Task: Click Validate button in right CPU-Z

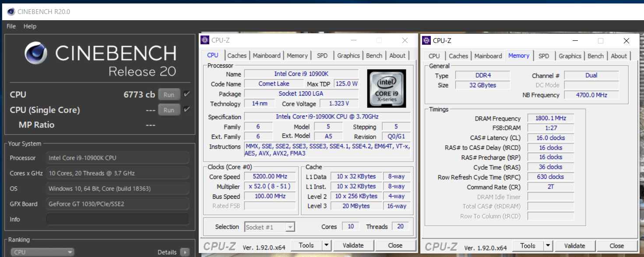Action: [x=574, y=246]
